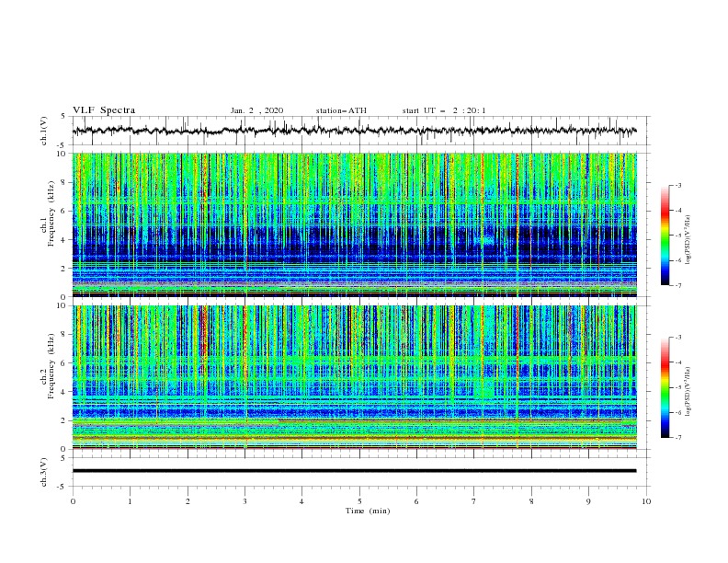728x563 pixels.
Task: Click the ch.2 'Frequency (kHz)' axis label
Action: coord(51,366)
